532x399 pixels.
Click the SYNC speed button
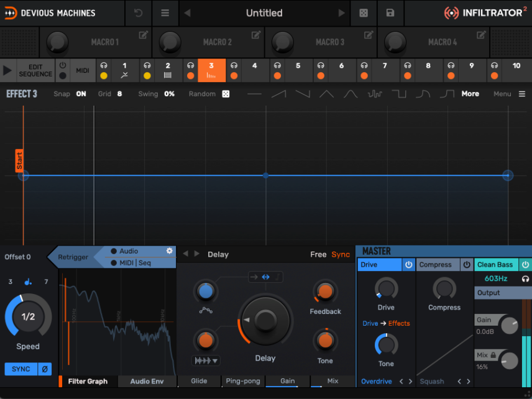point(21,369)
